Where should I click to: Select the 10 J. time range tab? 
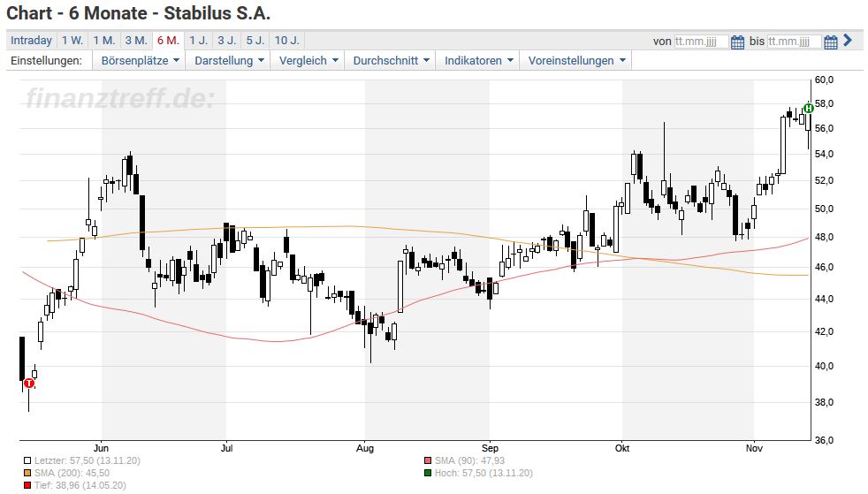coord(286,41)
